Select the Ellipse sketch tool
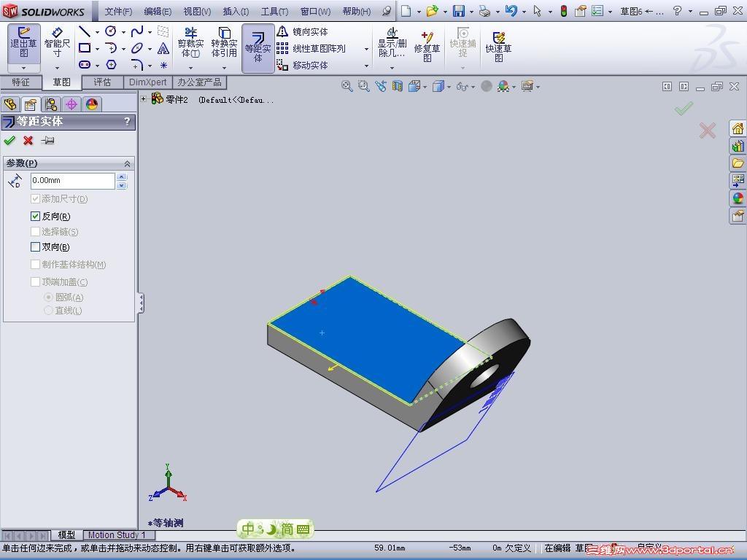 [x=136, y=48]
